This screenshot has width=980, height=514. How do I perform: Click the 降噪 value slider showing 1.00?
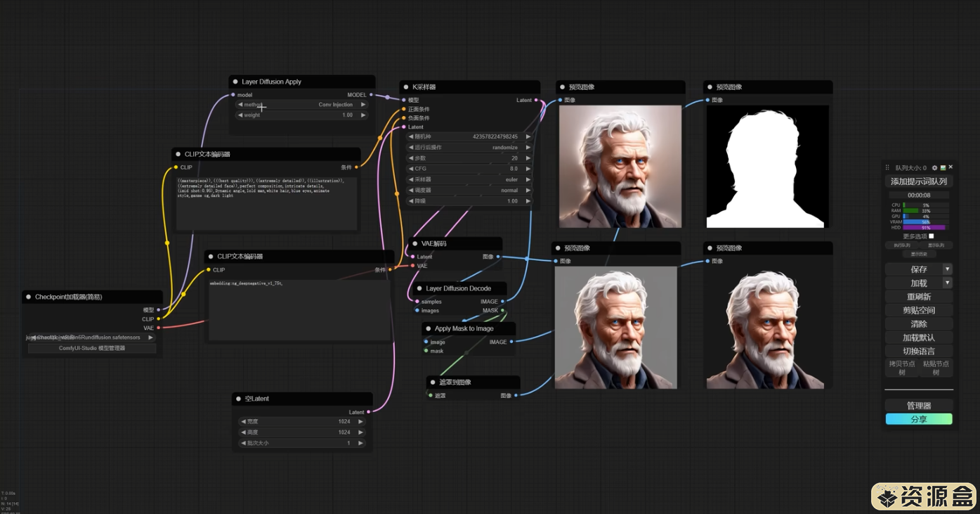click(x=469, y=201)
